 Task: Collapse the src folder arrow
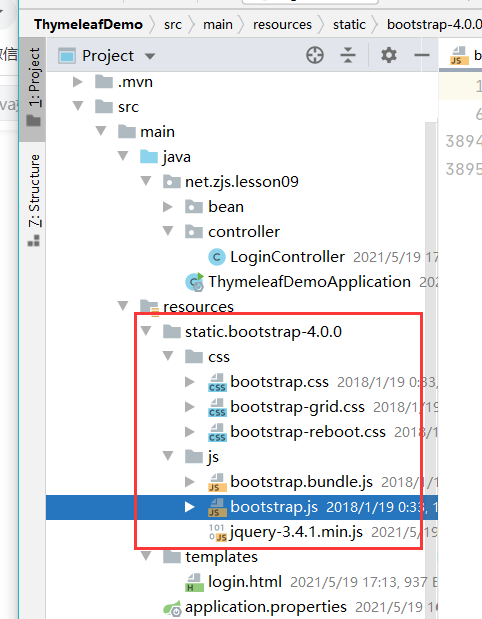(78, 106)
